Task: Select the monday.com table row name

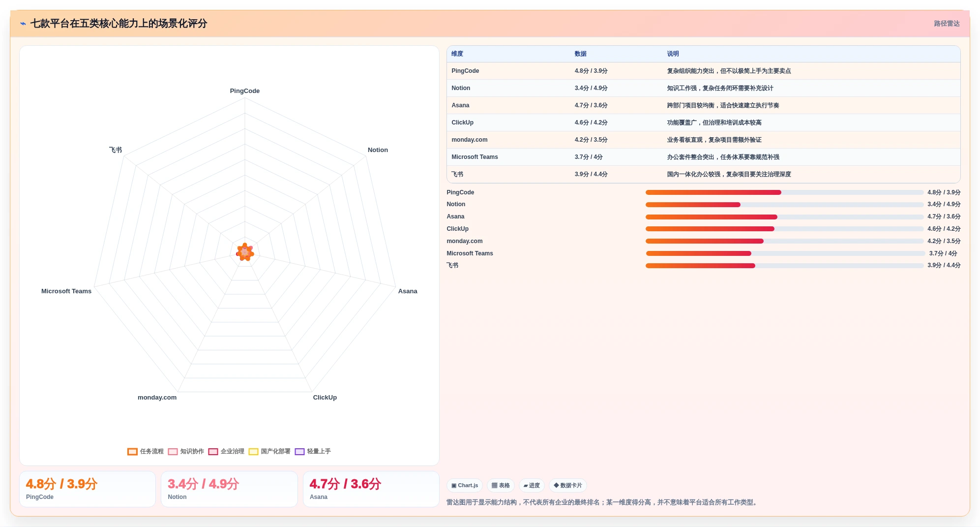Action: [x=470, y=140]
